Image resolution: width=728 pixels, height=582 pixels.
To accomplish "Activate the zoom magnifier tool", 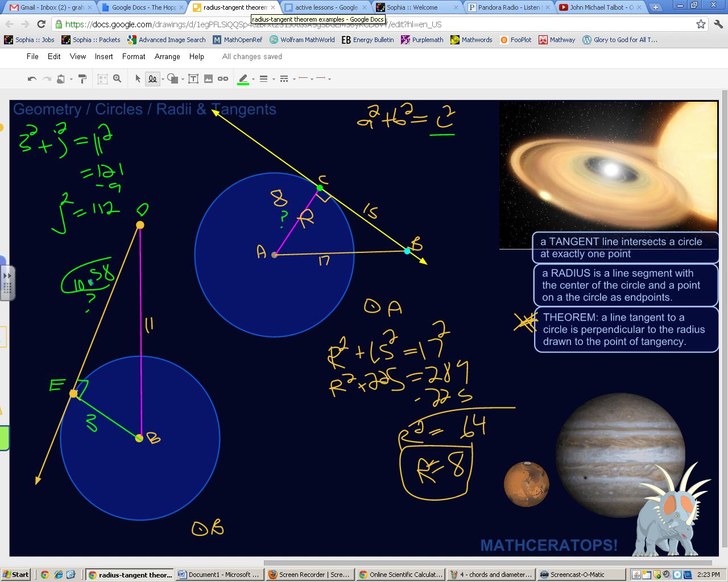I will click(117, 79).
